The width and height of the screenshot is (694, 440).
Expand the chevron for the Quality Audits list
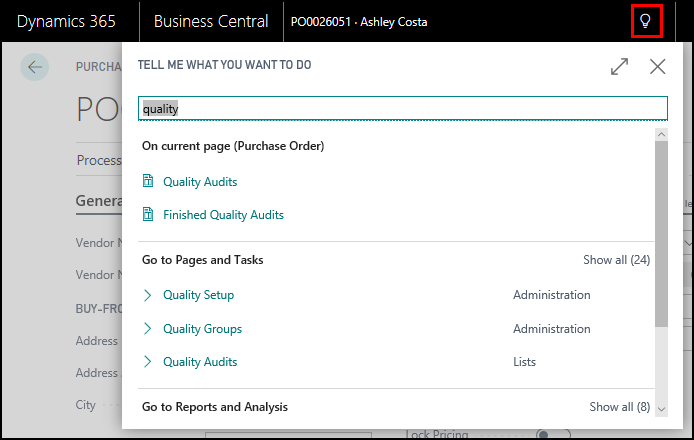click(x=148, y=362)
